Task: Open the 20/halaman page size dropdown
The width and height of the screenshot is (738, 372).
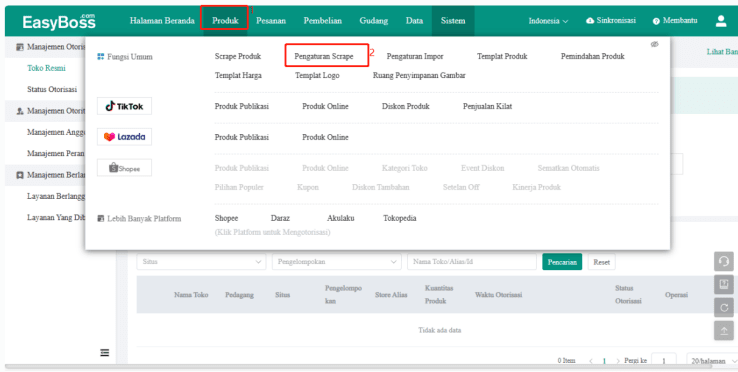Action: click(x=712, y=361)
